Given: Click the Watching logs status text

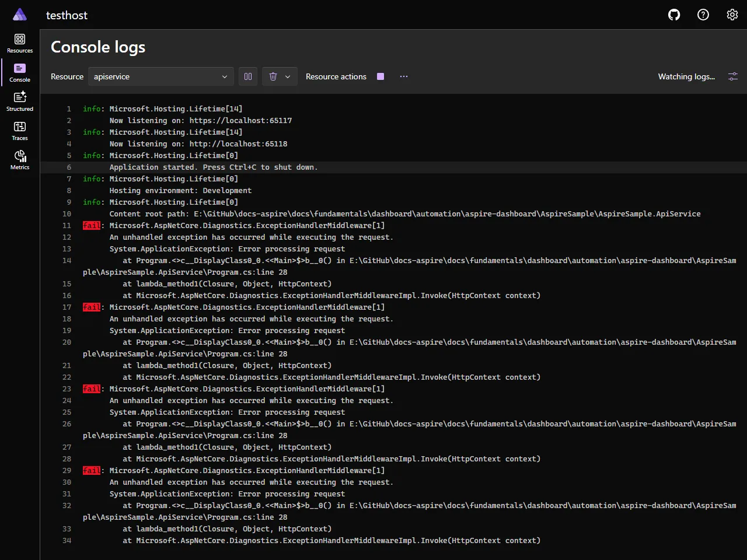Looking at the screenshot, I should click(686, 76).
